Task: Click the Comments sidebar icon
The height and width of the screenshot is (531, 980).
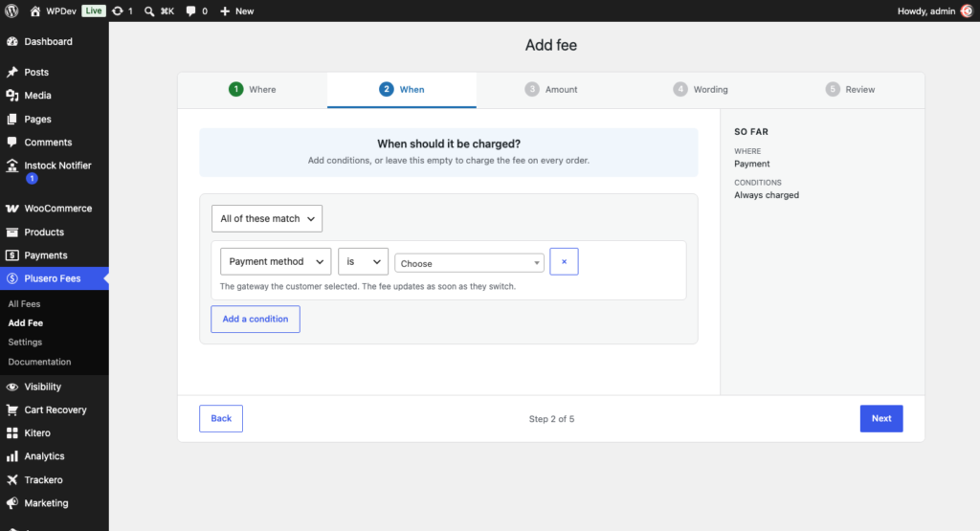Action: tap(11, 142)
